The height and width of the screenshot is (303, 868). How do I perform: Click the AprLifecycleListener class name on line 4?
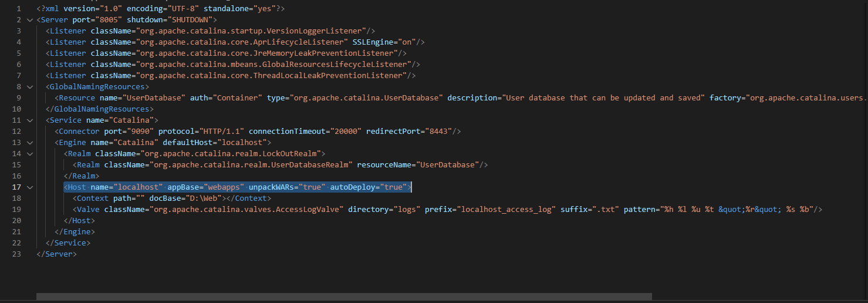242,42
